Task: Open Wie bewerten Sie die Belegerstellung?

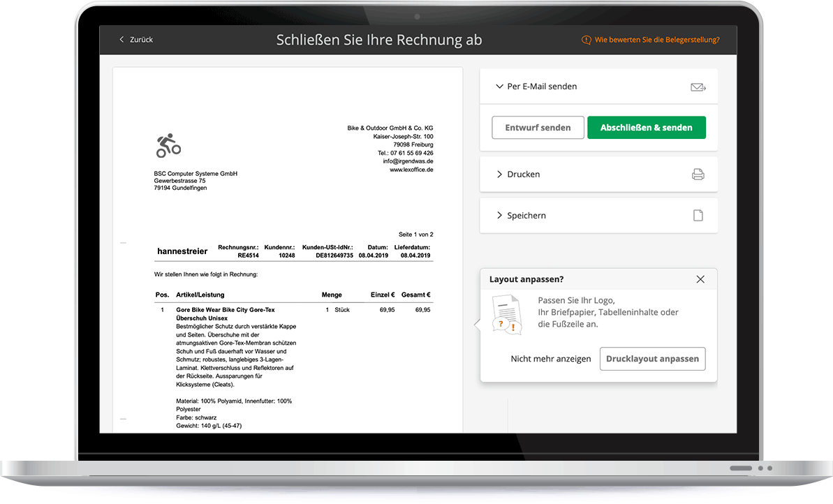Action: pos(655,40)
